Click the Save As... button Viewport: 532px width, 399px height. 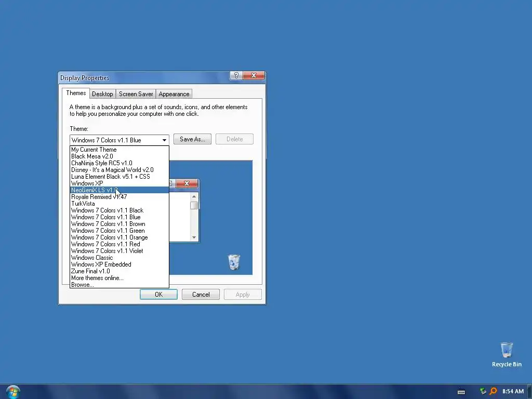[192, 139]
